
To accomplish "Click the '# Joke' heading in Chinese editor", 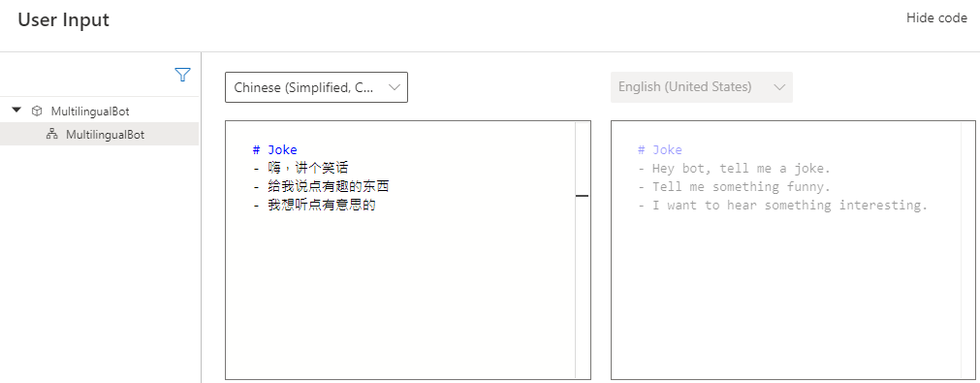I will click(x=275, y=150).
